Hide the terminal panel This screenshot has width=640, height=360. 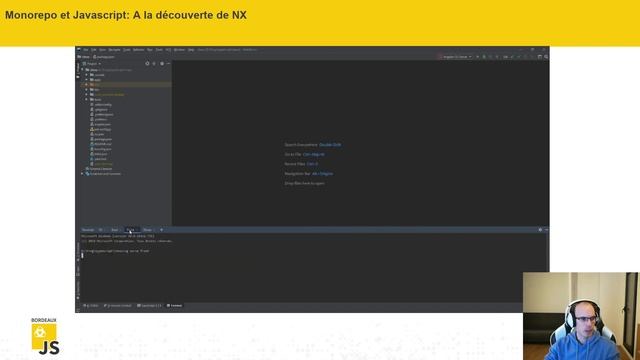(x=546, y=230)
